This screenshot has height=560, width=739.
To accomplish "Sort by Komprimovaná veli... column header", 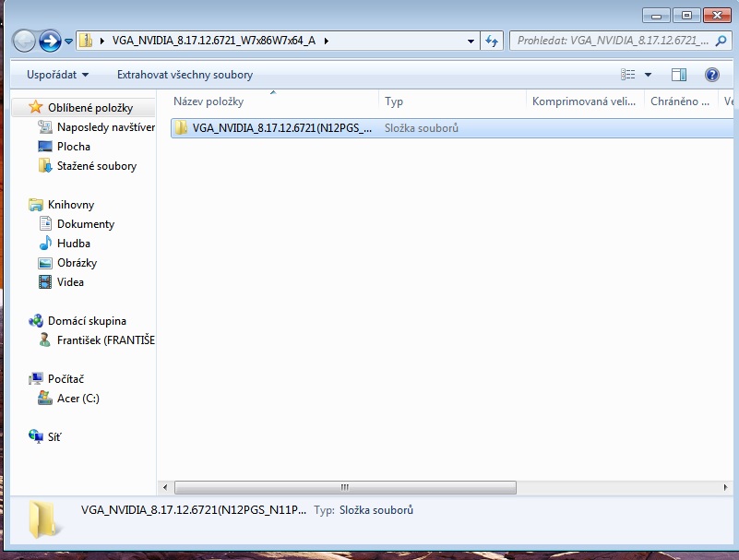I will pyautogui.click(x=585, y=101).
